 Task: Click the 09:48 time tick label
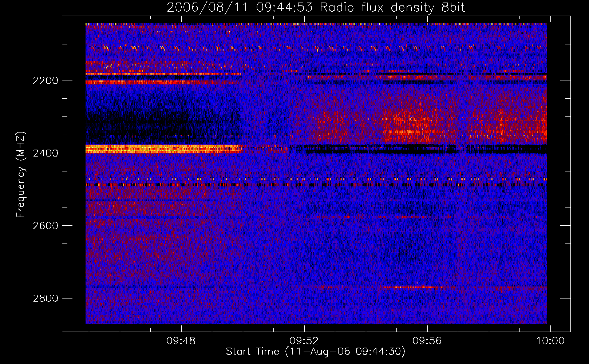coord(181,341)
